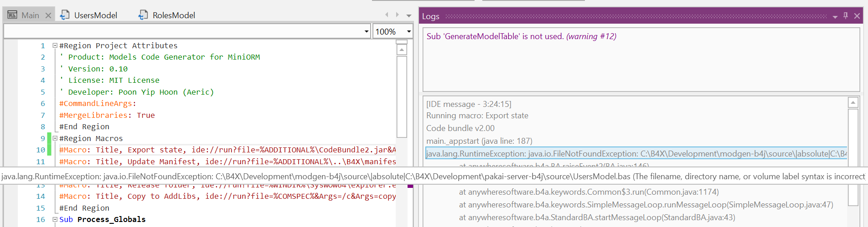Close the Main tab
The width and height of the screenshot is (868, 227).
[x=48, y=15]
